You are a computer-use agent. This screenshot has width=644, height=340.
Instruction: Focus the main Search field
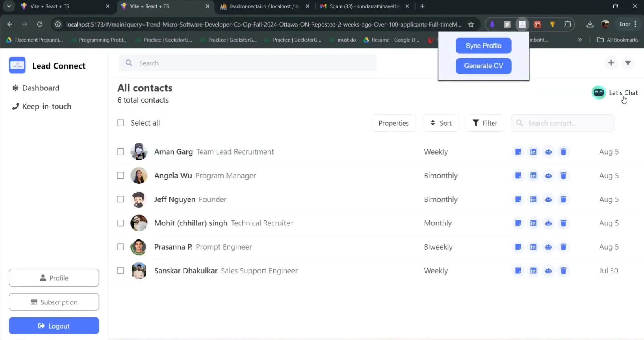pos(247,63)
